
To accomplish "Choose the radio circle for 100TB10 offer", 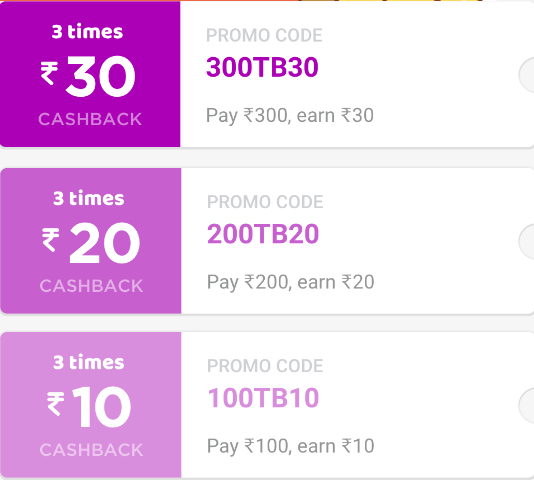I will coord(527,405).
